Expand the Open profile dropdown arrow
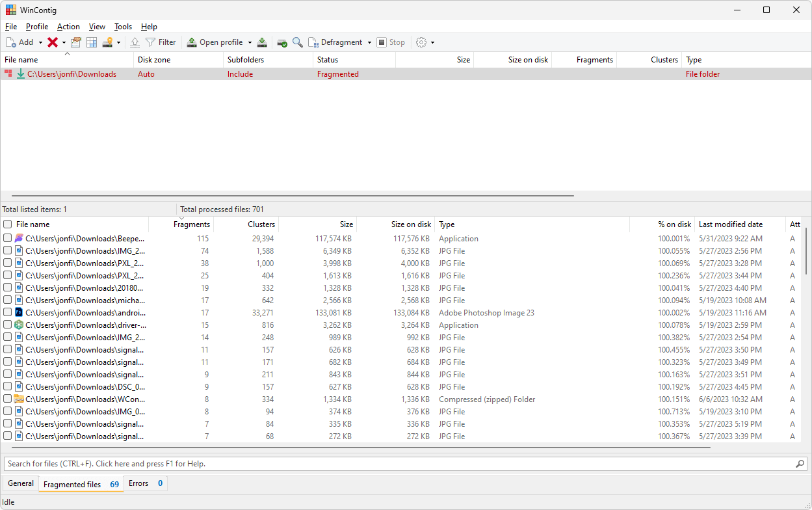Image resolution: width=812 pixels, height=510 pixels. tap(250, 43)
